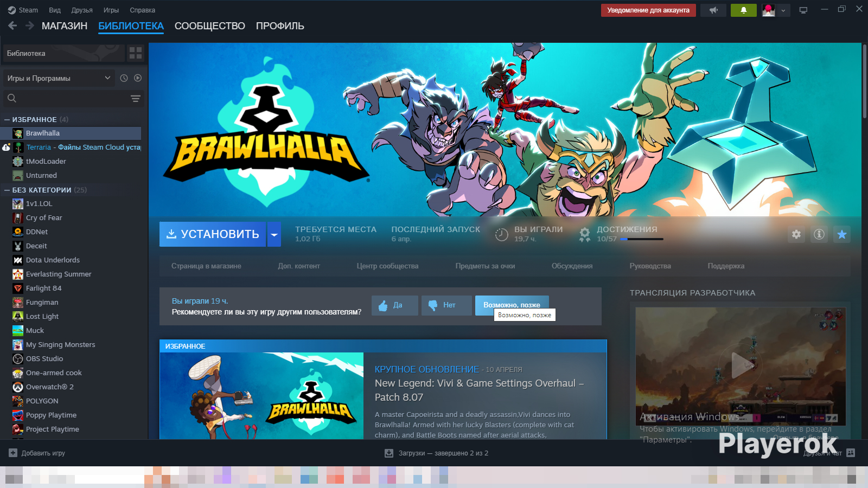Image resolution: width=868 pixels, height=488 pixels.
Task: Click the Brawlhalla news thumbnail
Action: tap(261, 396)
